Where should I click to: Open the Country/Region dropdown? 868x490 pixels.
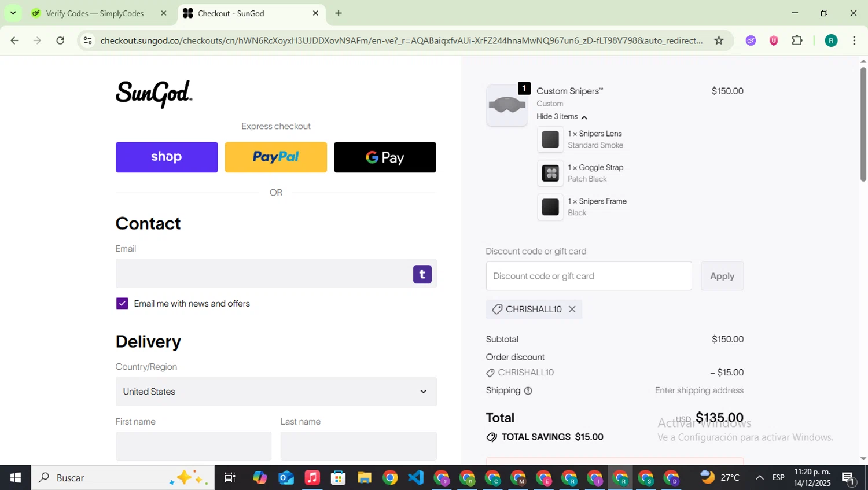coord(276,392)
